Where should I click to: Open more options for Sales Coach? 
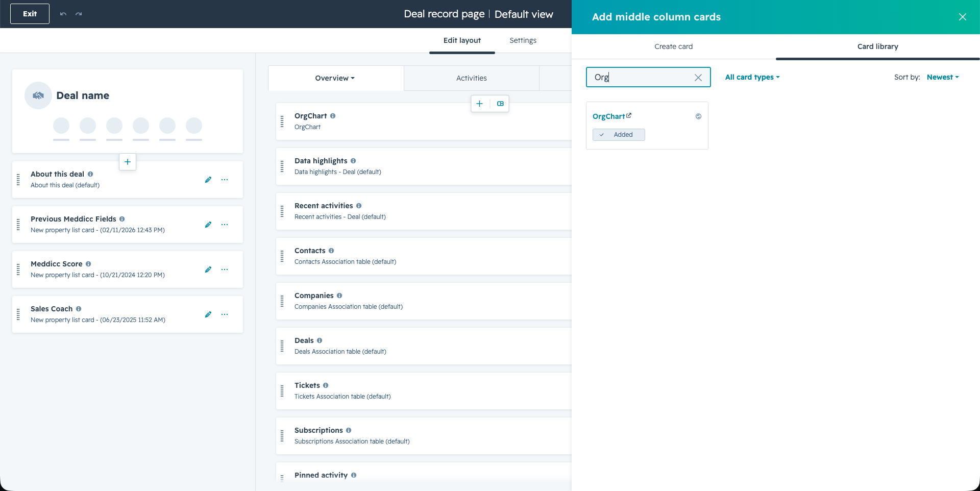(x=225, y=314)
